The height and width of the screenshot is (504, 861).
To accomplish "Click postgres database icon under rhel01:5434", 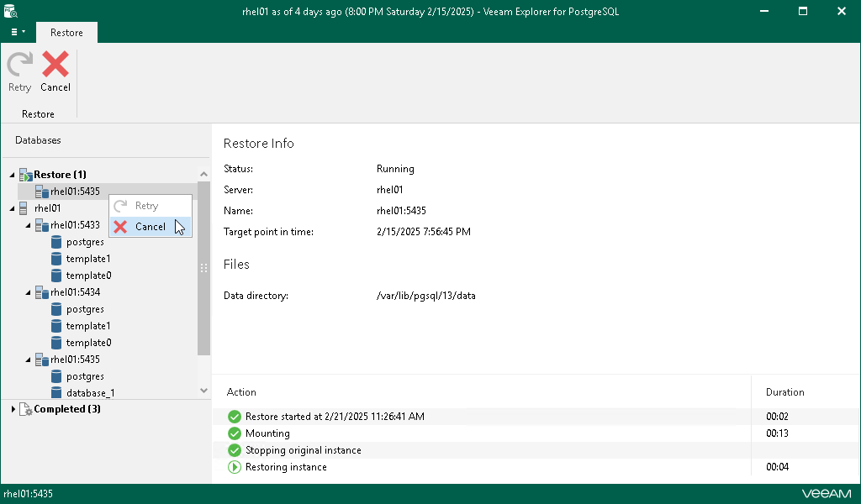I will [56, 309].
